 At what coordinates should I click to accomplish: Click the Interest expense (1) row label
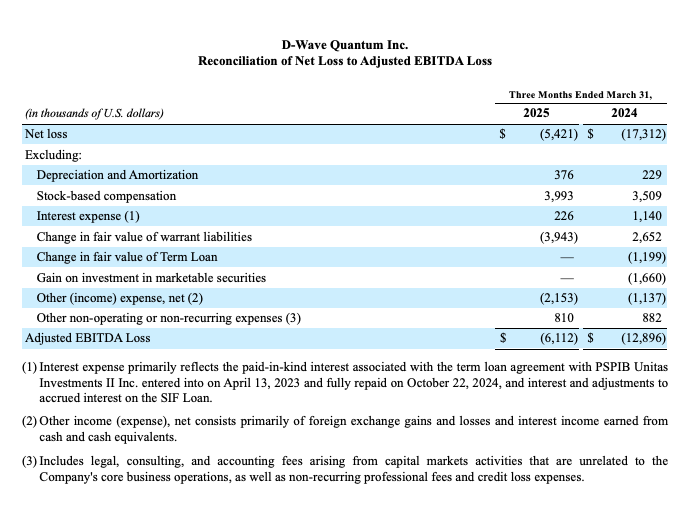click(88, 216)
